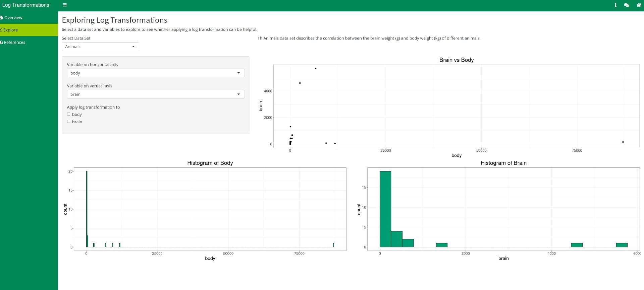
Task: Open the comments feedback icon in header
Action: (626, 5)
